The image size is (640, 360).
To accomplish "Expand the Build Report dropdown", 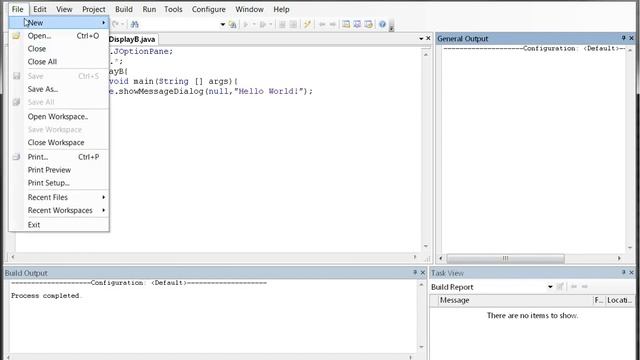I will (550, 287).
